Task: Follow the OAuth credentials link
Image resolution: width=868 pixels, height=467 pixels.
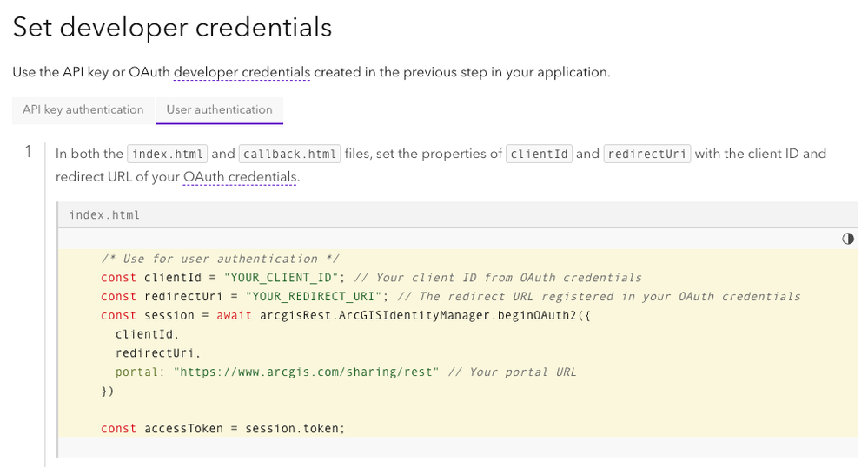Action: coord(240,177)
